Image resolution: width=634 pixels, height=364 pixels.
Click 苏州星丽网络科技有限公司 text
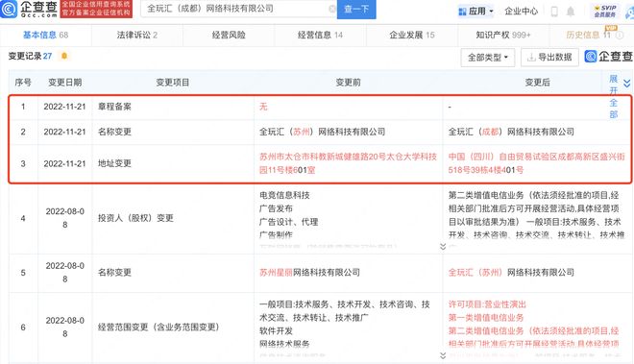309,273
